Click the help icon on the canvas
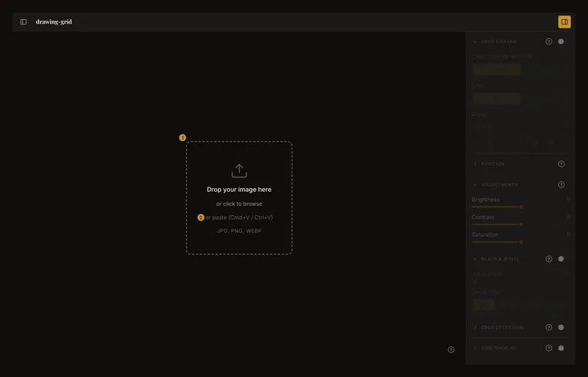 click(451, 350)
